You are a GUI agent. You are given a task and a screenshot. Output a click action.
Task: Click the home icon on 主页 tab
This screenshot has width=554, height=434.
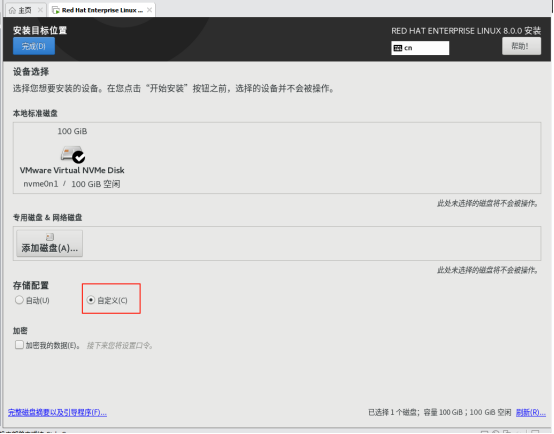click(12, 10)
